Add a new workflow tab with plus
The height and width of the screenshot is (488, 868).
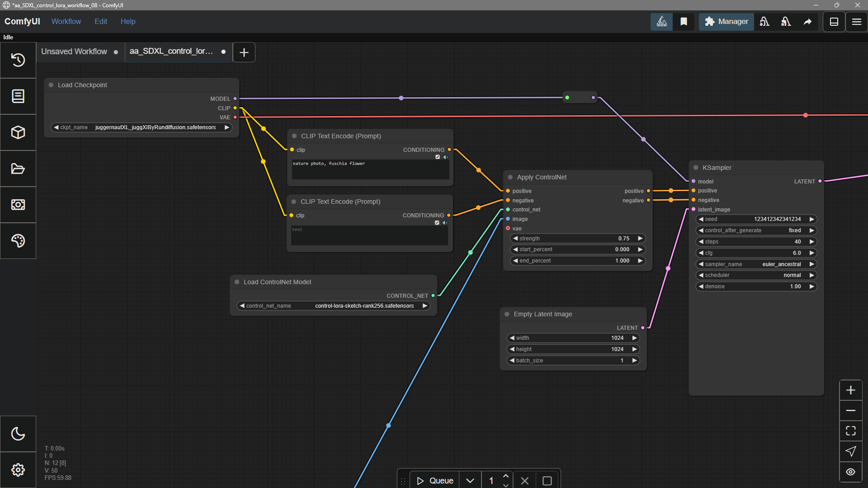[x=244, y=52]
